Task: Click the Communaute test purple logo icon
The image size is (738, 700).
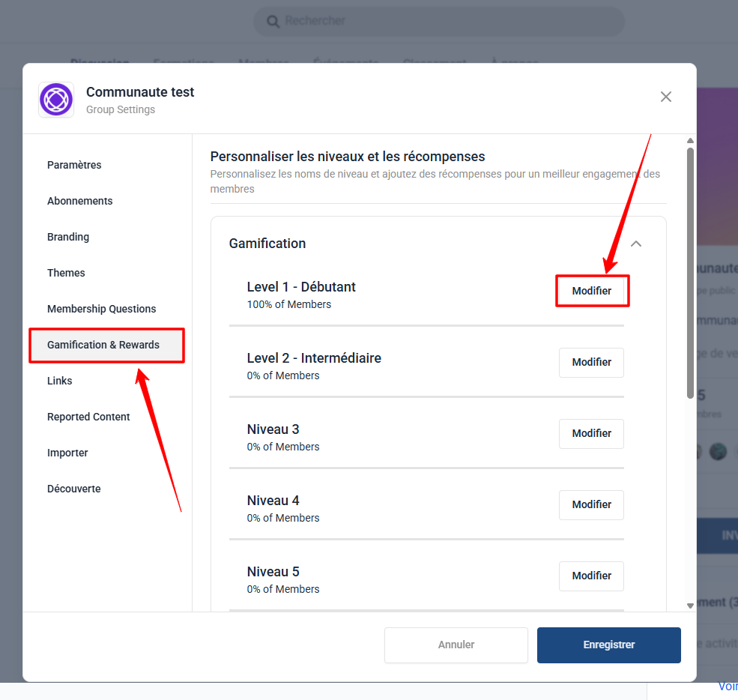Action: point(56,100)
